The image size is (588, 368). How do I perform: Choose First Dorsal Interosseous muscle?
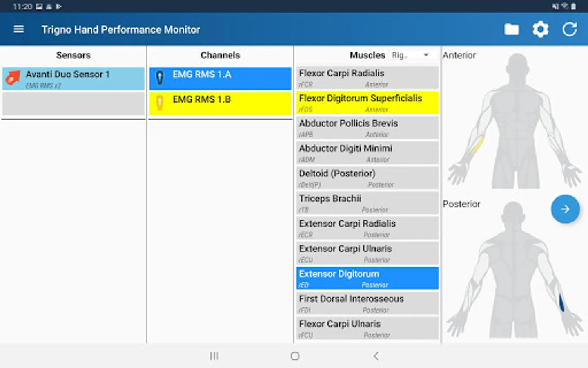367,303
